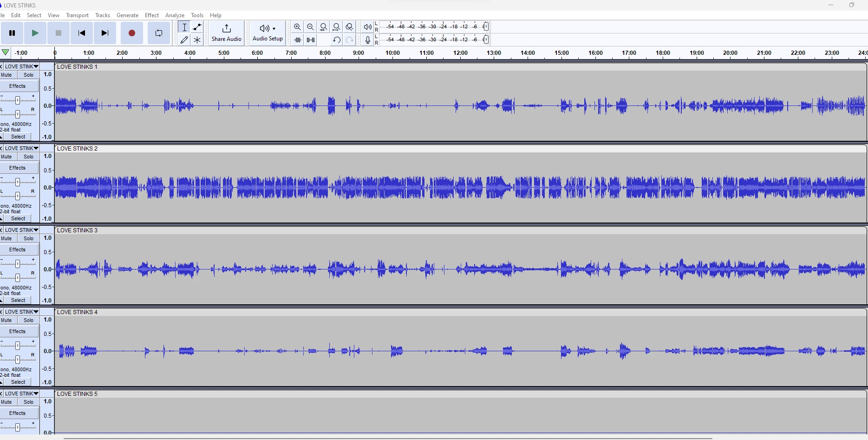This screenshot has width=868, height=440.
Task: Click the recording level meter slider
Action: click(x=486, y=40)
